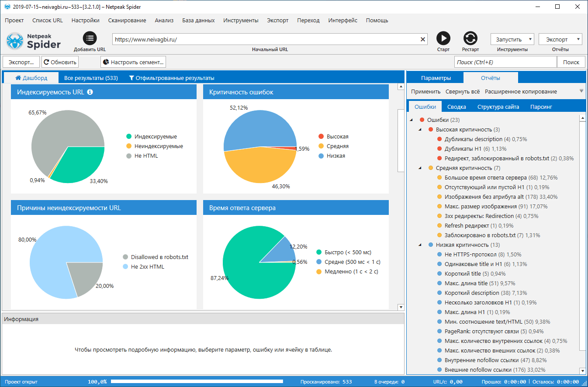Screen dimensions: 588x387
Task: Click Применить in the reports panel
Action: tap(425, 92)
